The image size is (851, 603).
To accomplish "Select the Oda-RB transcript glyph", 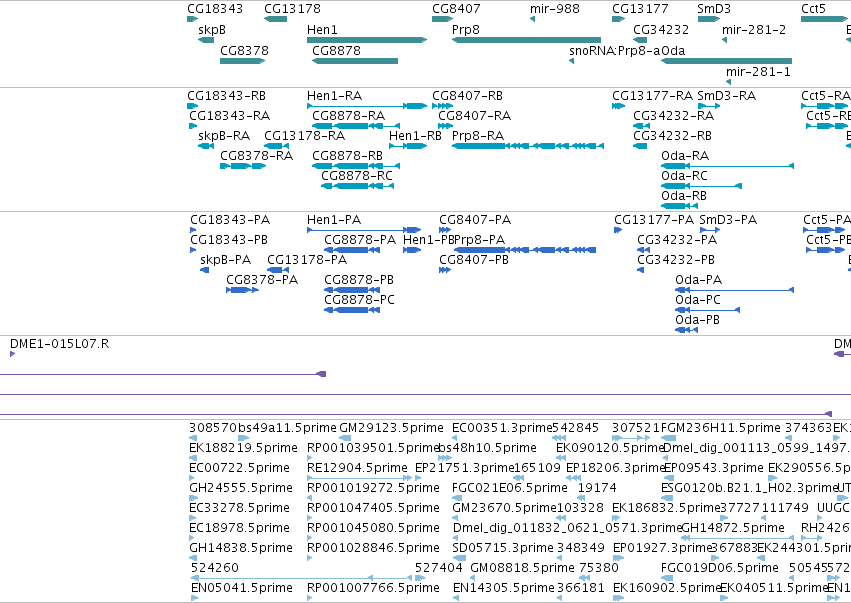I will pos(679,206).
